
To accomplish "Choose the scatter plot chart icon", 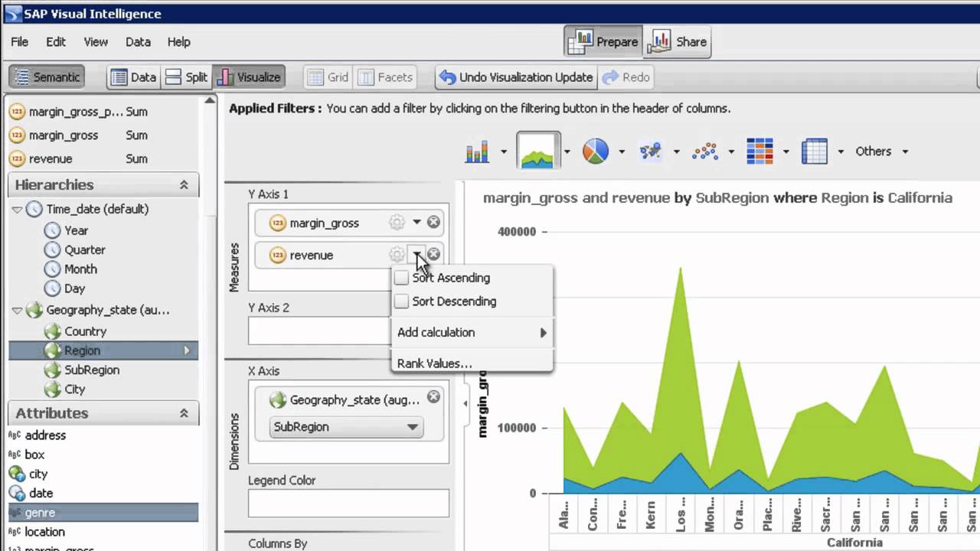I will pos(704,152).
